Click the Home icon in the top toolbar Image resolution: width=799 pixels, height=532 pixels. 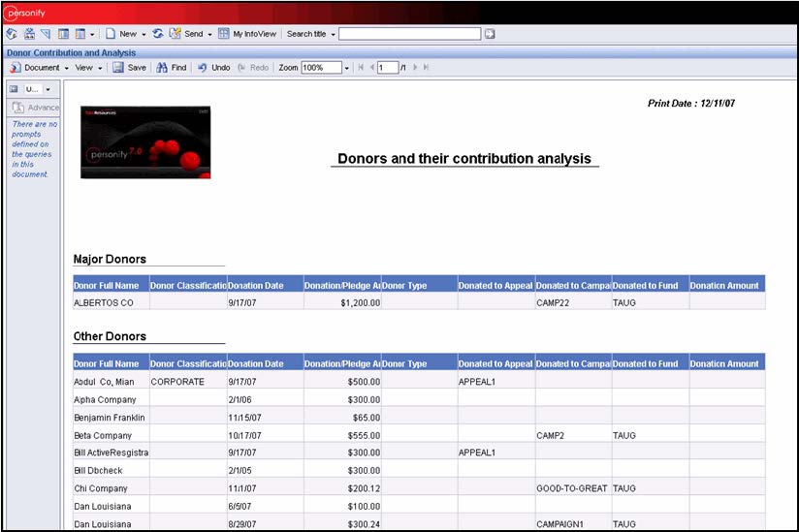point(12,34)
